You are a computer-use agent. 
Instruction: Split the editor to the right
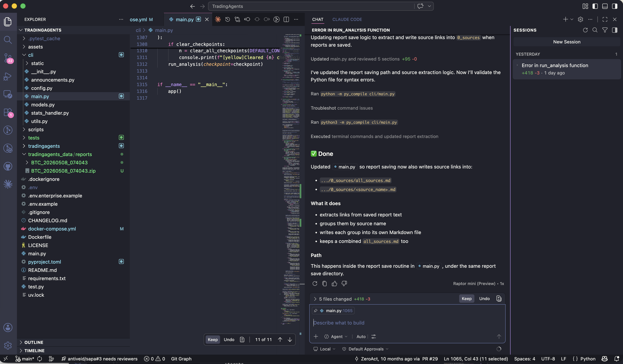point(286,19)
